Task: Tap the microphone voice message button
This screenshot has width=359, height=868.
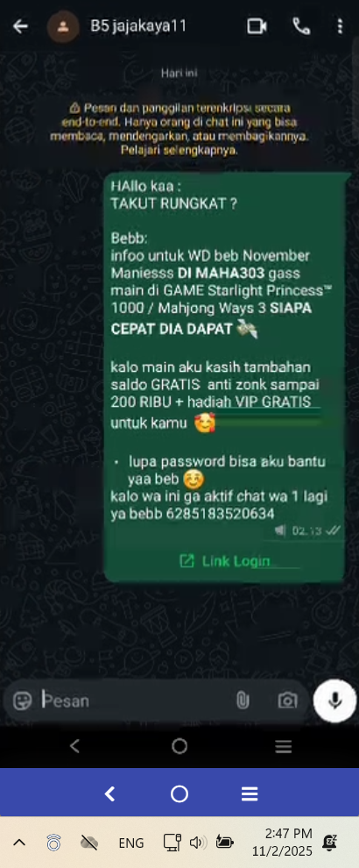Action: (x=334, y=701)
